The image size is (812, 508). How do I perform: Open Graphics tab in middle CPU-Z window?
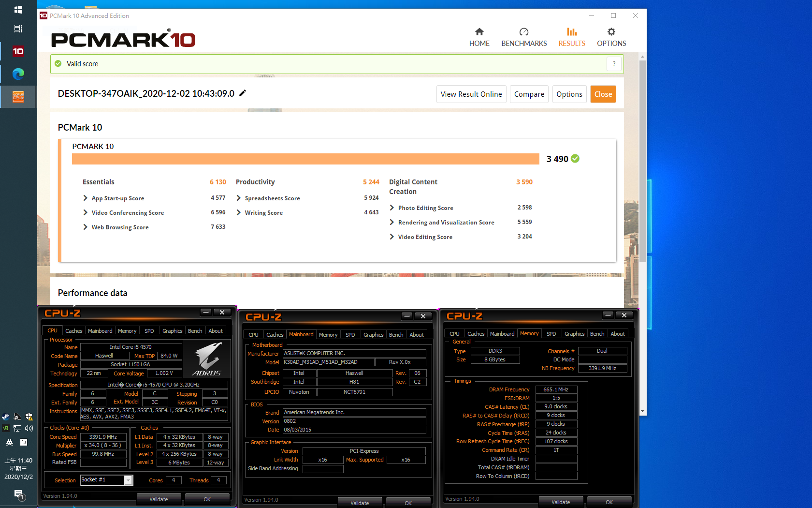click(373, 335)
